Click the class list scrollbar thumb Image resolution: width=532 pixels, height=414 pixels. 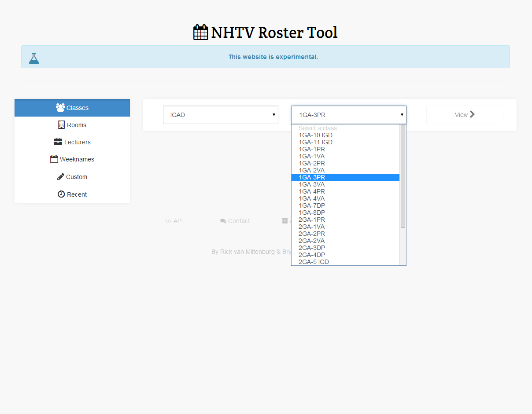tap(403, 176)
